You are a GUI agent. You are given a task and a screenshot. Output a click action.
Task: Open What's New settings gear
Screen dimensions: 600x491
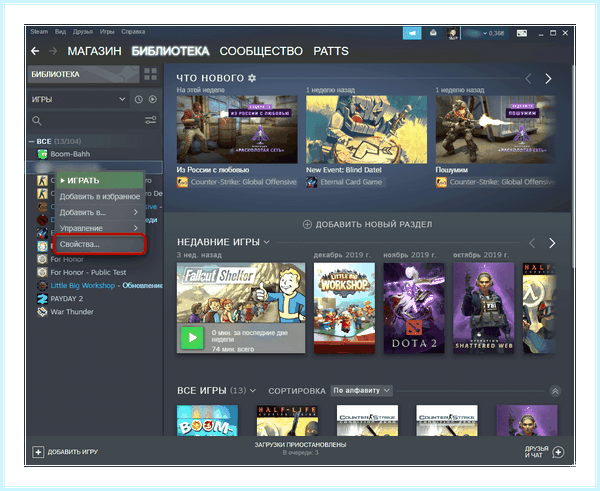(x=252, y=78)
